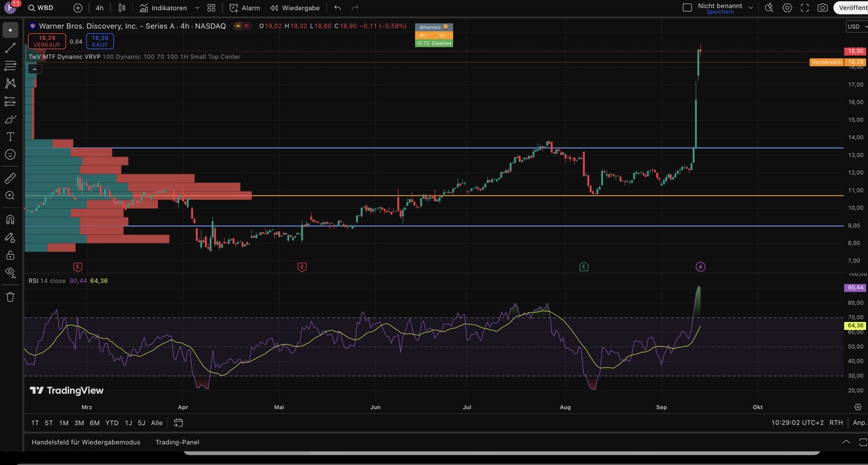Select the 1M date range
868x465 pixels.
pyautogui.click(x=64, y=423)
